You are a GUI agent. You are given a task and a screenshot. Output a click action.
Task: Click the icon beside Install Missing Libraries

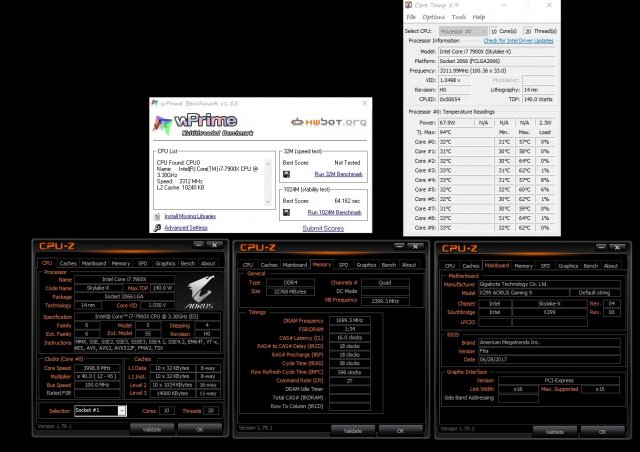[158, 215]
